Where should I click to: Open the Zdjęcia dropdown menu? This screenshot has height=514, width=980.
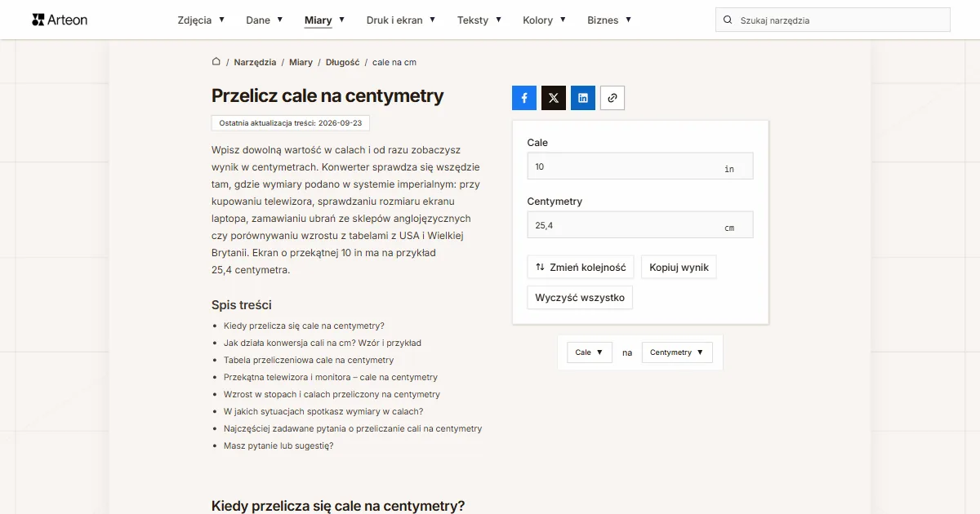click(201, 20)
